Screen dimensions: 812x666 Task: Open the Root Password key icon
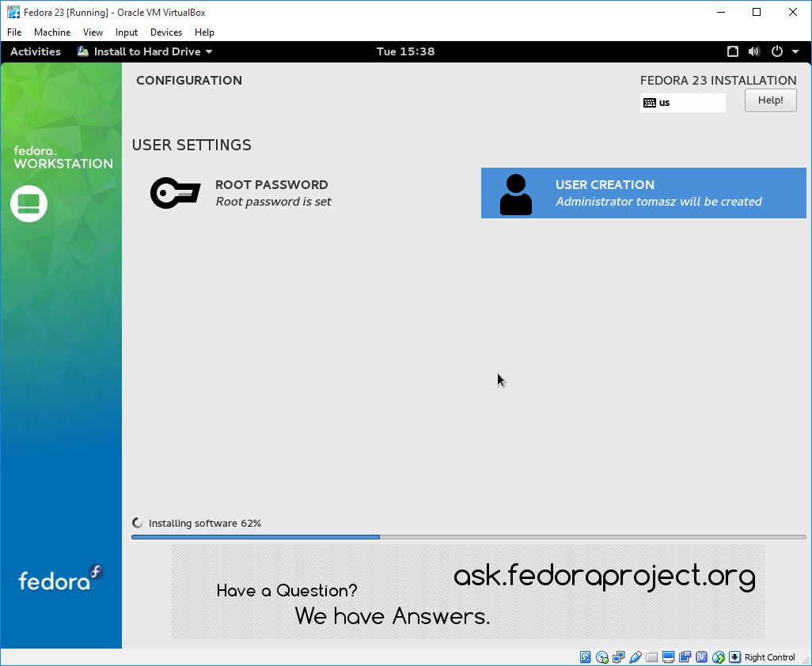pos(175,193)
